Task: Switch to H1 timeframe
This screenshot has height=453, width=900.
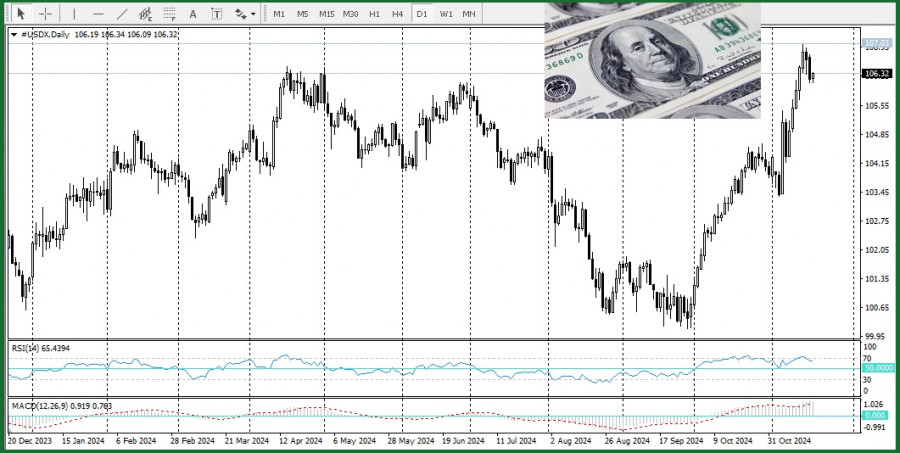Action: tap(374, 13)
